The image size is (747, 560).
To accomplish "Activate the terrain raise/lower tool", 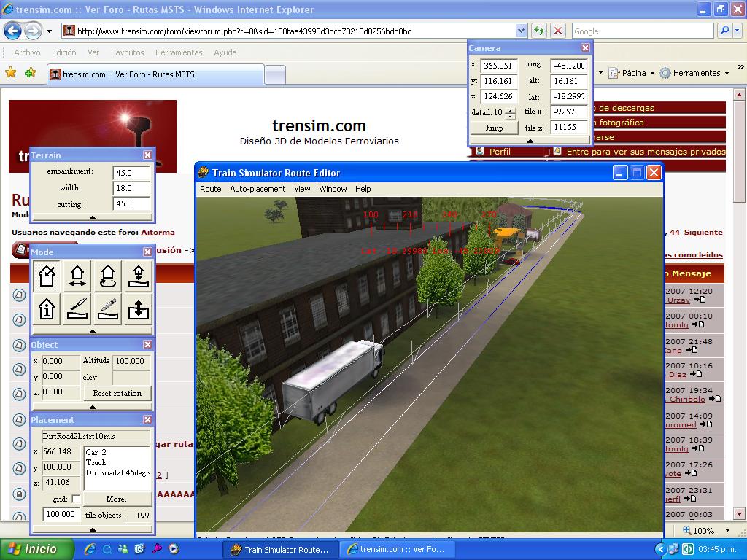I will pyautogui.click(x=139, y=309).
